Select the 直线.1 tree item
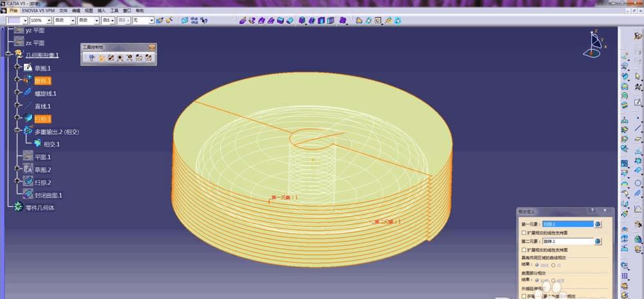 tap(43, 106)
